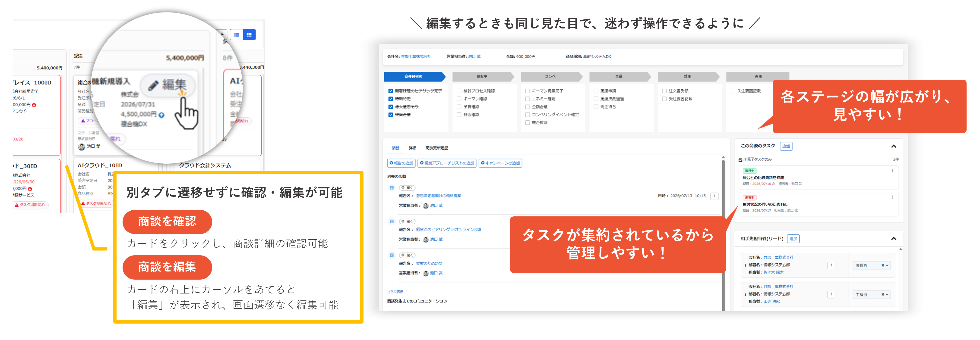Open the 主担当 role dropdown
This screenshot has height=340, width=980.
click(872, 294)
